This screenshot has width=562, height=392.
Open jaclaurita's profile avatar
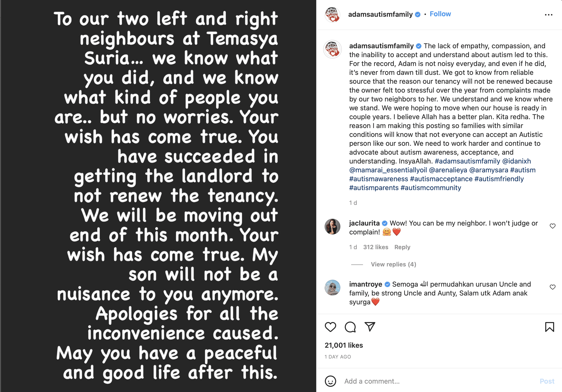pyautogui.click(x=332, y=227)
